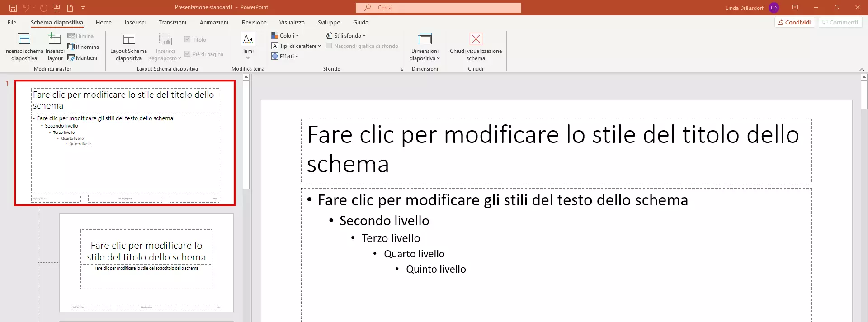Save the presentation using the floppy disk icon
Screen dimensions: 868x322
[x=13, y=8]
